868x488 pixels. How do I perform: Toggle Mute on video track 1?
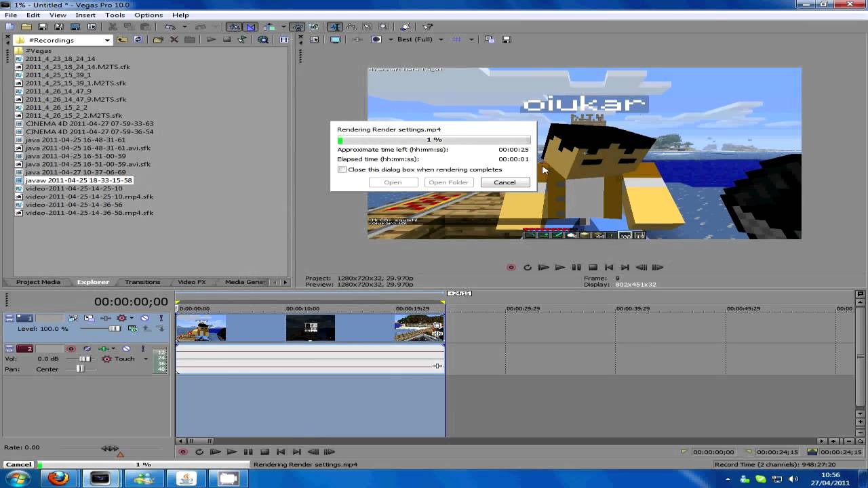click(144, 318)
